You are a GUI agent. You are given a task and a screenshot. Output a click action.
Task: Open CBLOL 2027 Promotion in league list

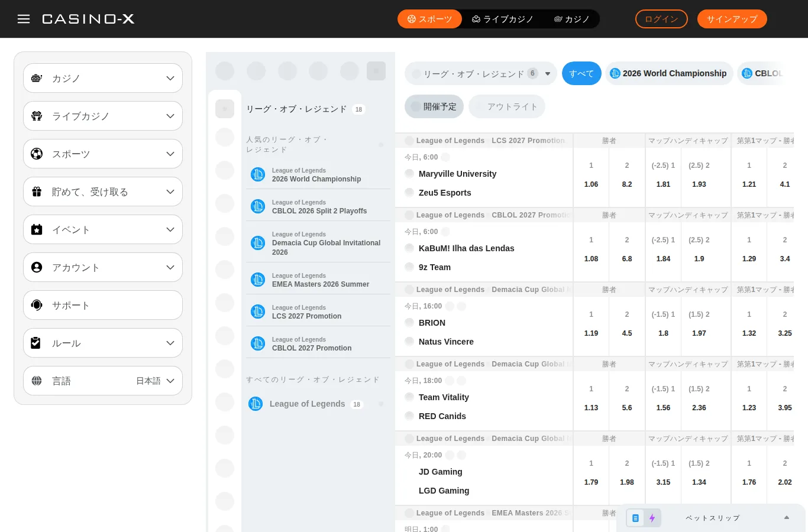point(318,343)
